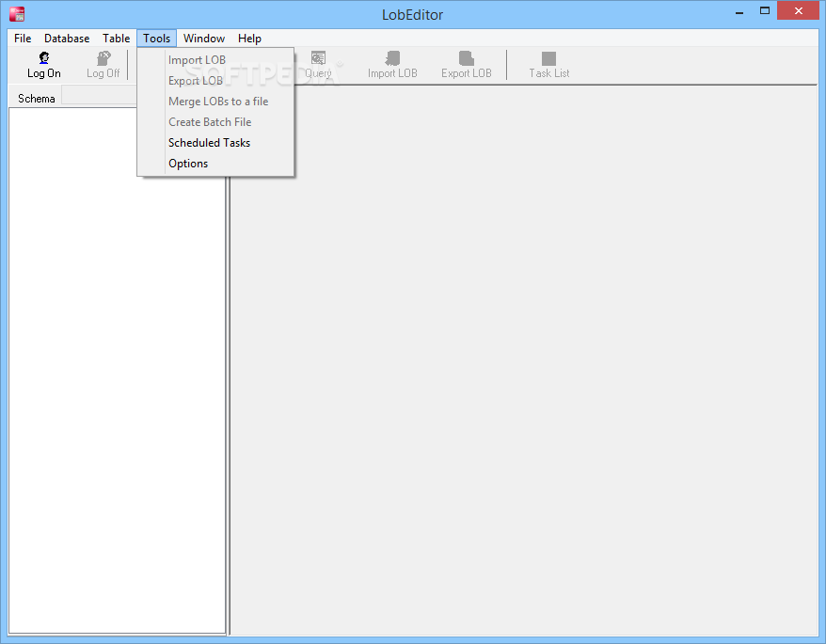Image resolution: width=826 pixels, height=644 pixels.
Task: Click the LobEditor app icon in title bar
Action: 17,14
